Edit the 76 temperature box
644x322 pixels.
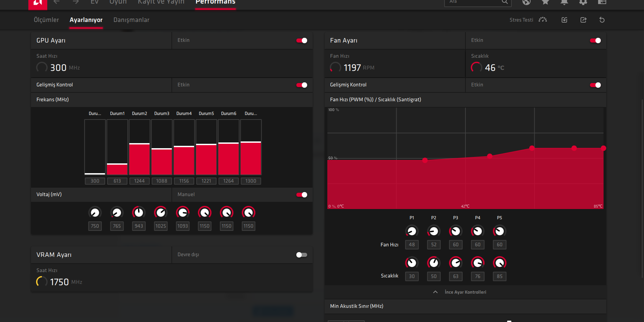coord(478,276)
